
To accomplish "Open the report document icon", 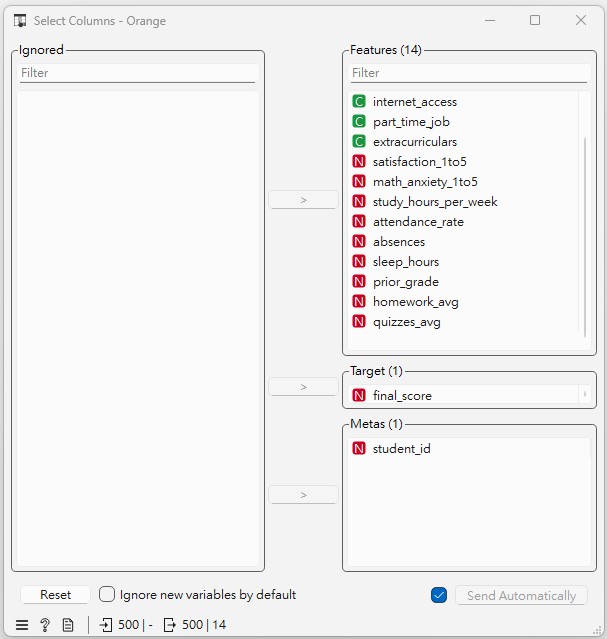I will [68, 625].
